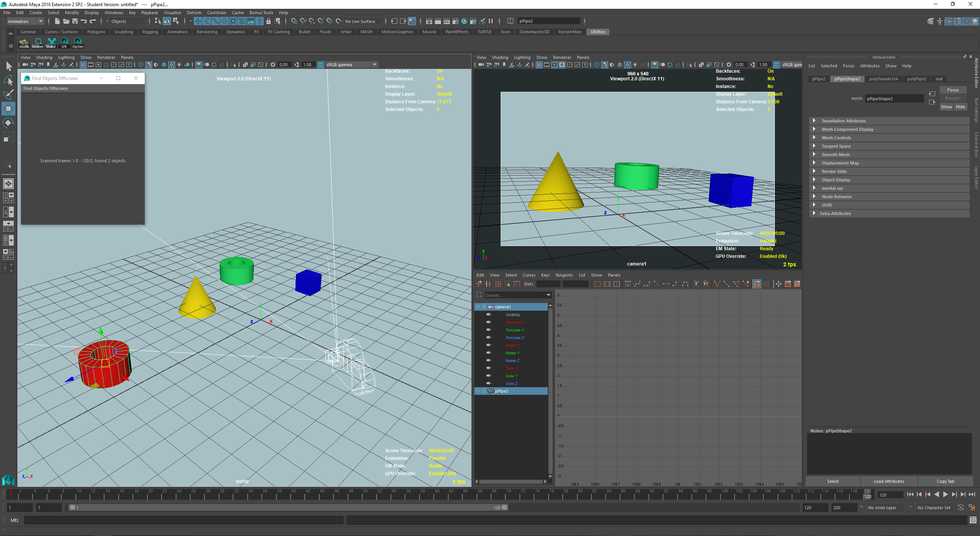The width and height of the screenshot is (980, 536).
Task: Collapse the camera1 node in graph outliner
Action: pyautogui.click(x=478, y=307)
